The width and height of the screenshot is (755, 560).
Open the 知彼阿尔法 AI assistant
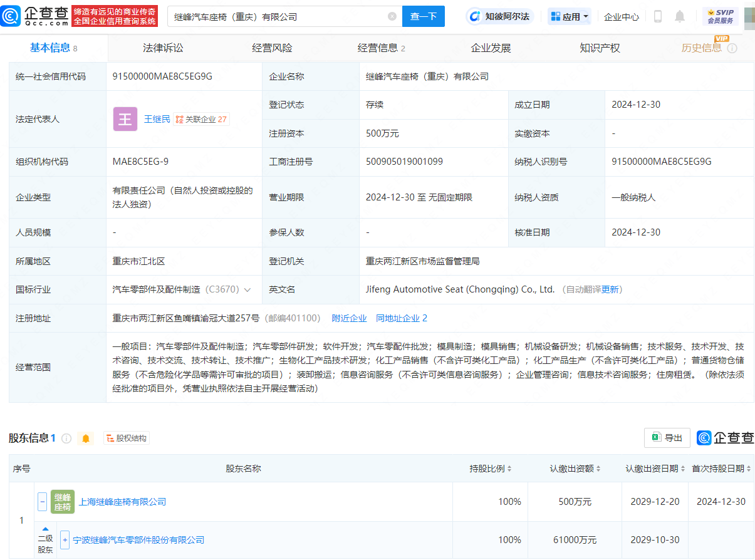point(501,17)
